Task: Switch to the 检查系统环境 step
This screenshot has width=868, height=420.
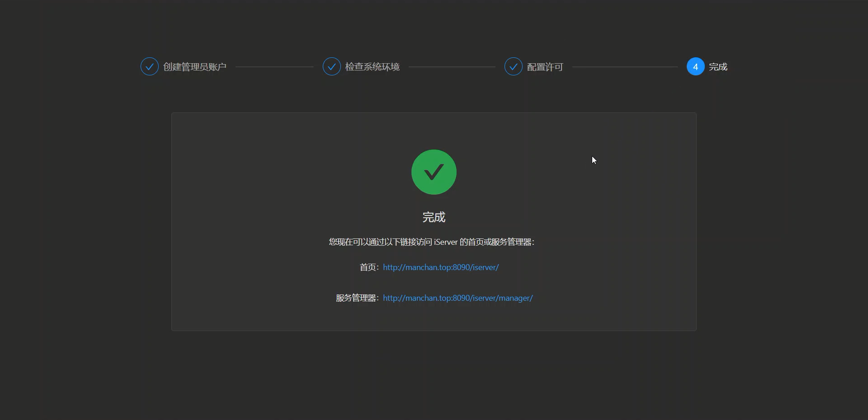Action: (372, 66)
